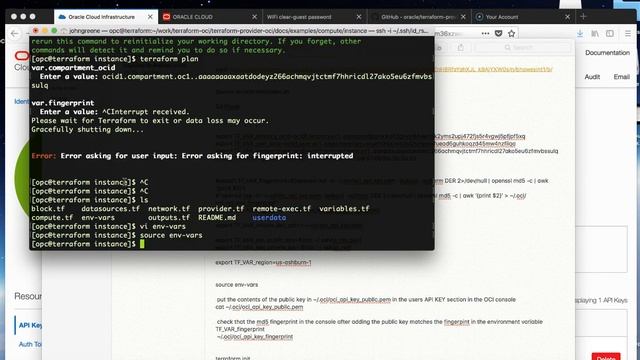
Task: Close the ORACLE CLOUD tab
Action: click(x=255, y=17)
